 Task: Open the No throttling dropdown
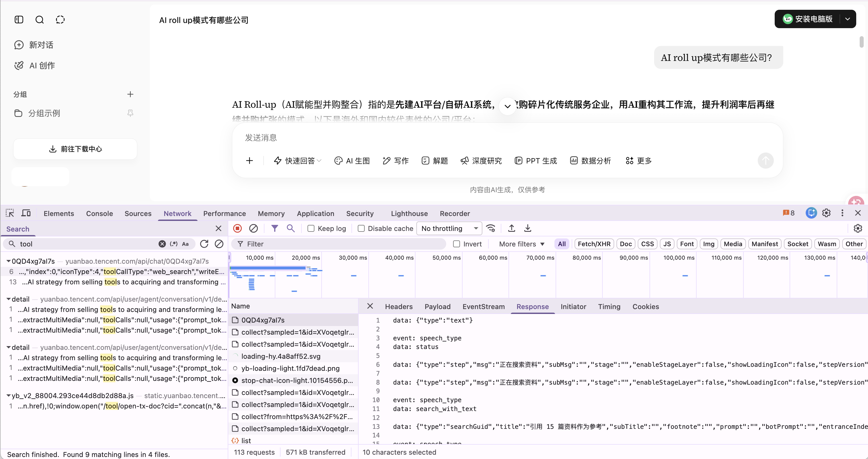pos(449,228)
